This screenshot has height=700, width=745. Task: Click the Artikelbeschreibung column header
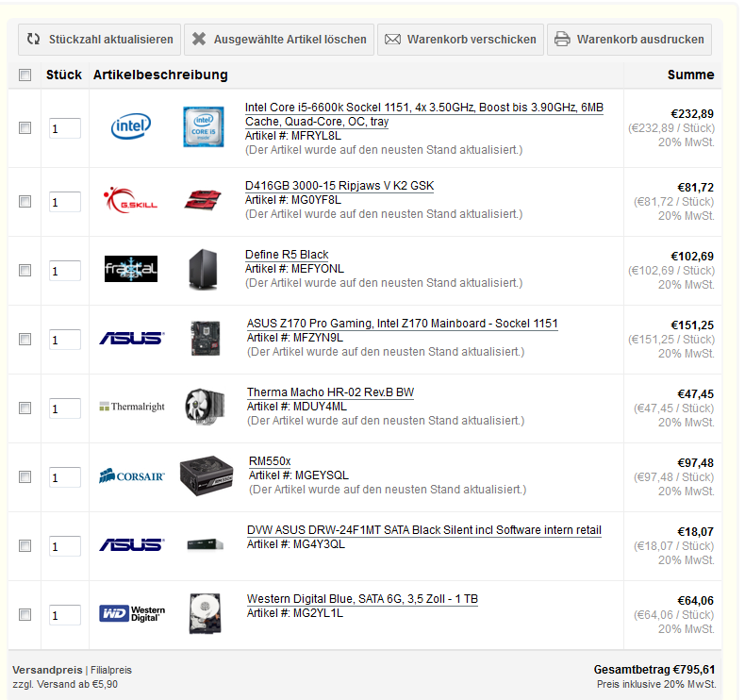[x=160, y=75]
